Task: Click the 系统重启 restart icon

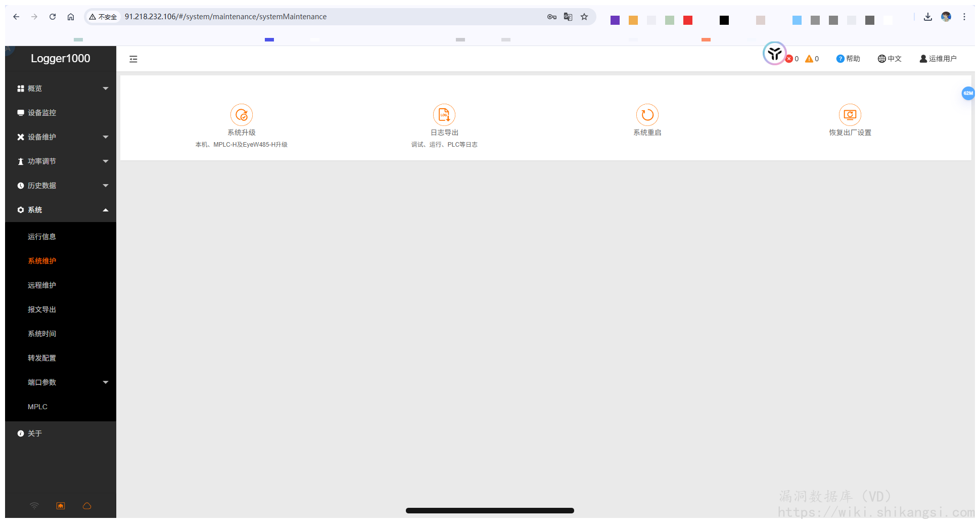Action: point(647,115)
